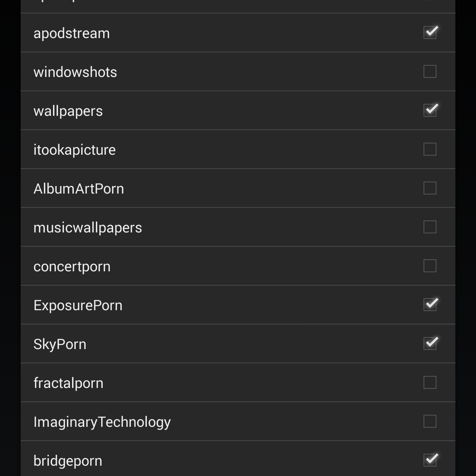476x476 pixels.
Task: Enable musicwallpapers checkbox
Action: (430, 227)
